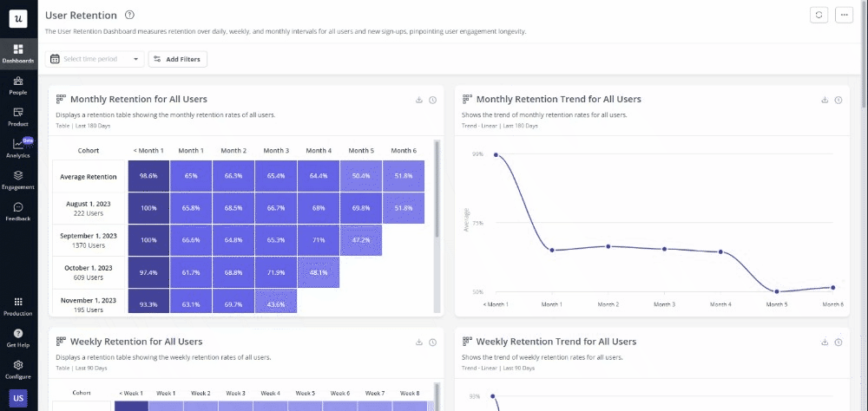The image size is (868, 411).
Task: Click the August 1, 2023 Month 1 cell
Action: 191,208
